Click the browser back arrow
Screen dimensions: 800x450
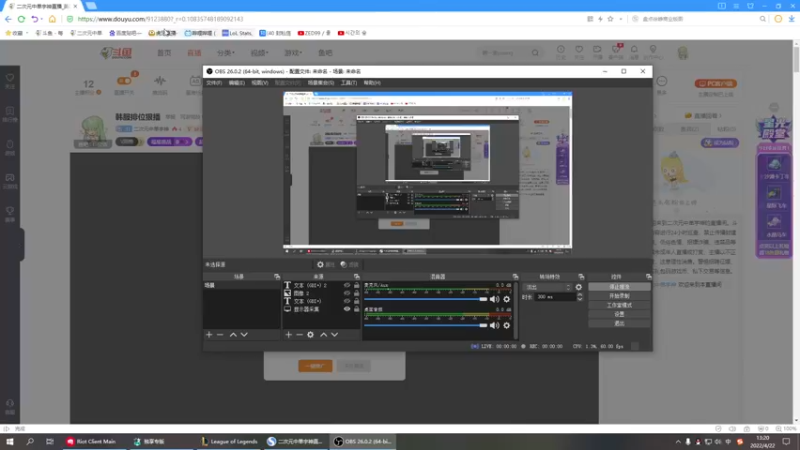[x=8, y=19]
